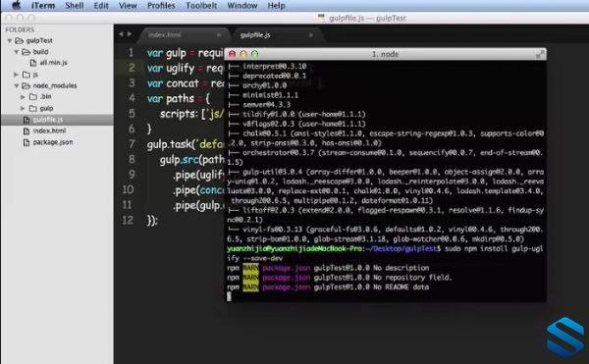Open the Apple menu icon

click(16, 5)
